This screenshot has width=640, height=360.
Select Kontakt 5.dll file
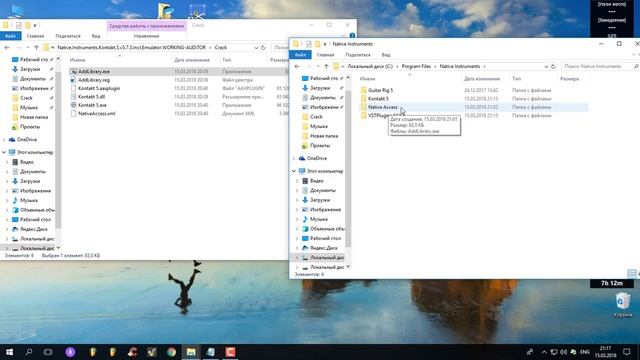pos(91,97)
